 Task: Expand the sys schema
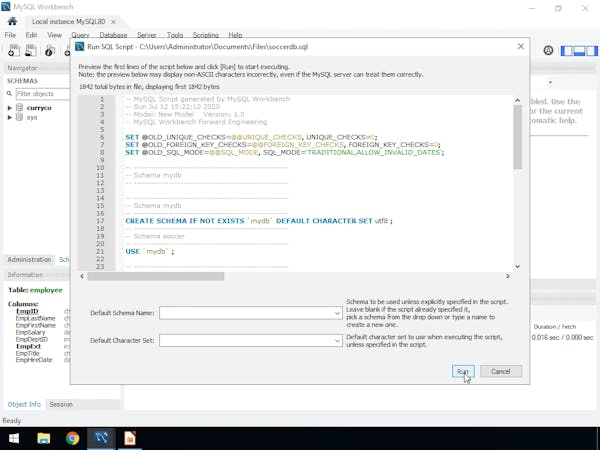click(10, 117)
